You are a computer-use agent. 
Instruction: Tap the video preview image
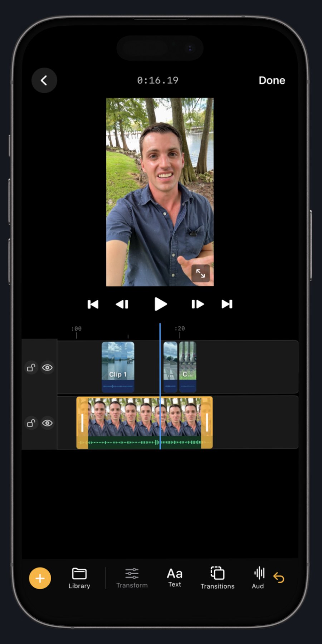160,192
